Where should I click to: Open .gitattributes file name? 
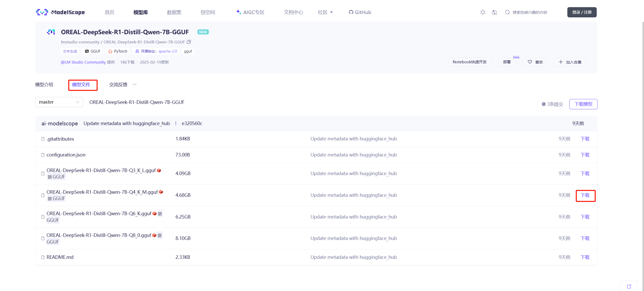tap(60, 139)
